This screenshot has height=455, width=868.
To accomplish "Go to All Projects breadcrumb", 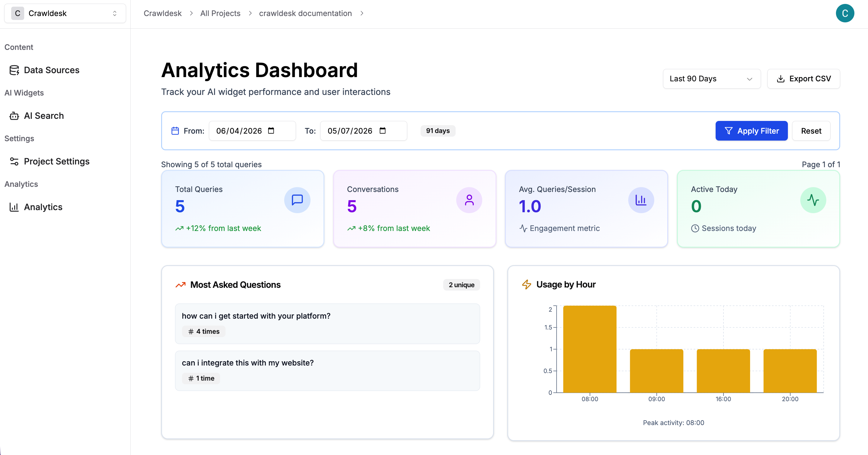I will click(220, 14).
